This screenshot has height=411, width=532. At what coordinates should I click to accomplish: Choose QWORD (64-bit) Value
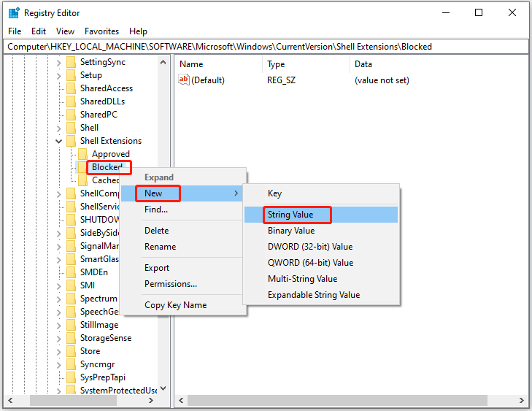pyautogui.click(x=321, y=263)
